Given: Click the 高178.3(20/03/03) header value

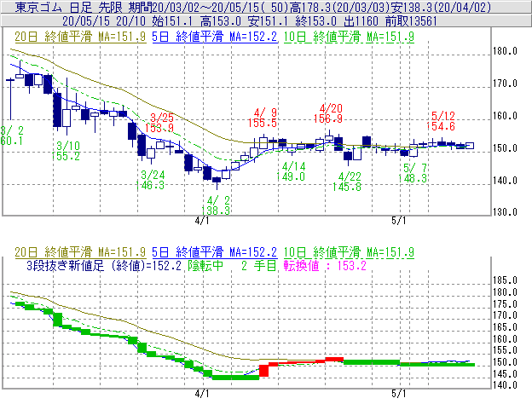Looking at the screenshot, I should click(339, 7).
